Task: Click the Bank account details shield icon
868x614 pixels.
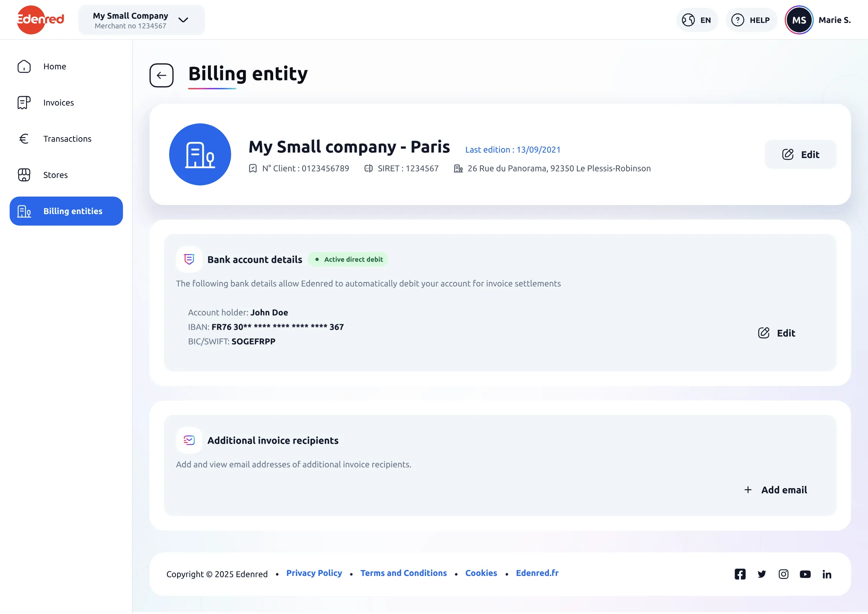Action: pyautogui.click(x=189, y=260)
